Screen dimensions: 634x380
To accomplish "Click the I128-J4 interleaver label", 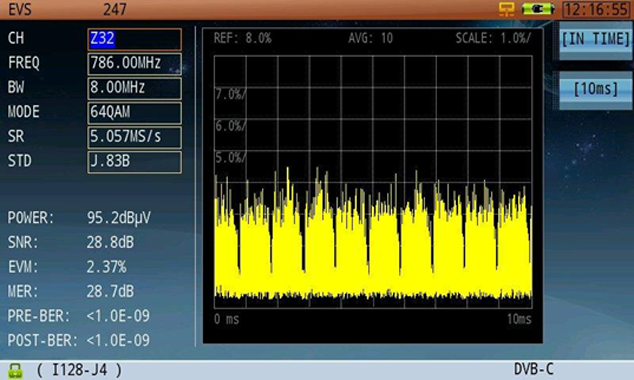I will (x=80, y=370).
